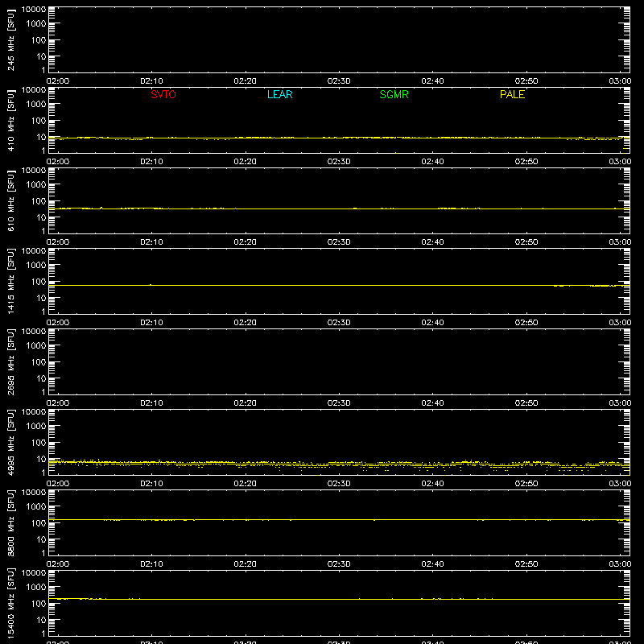644x644 pixels.
Task: Click 02:20 tick under the 4995 MHz panel
Action: click(246, 484)
